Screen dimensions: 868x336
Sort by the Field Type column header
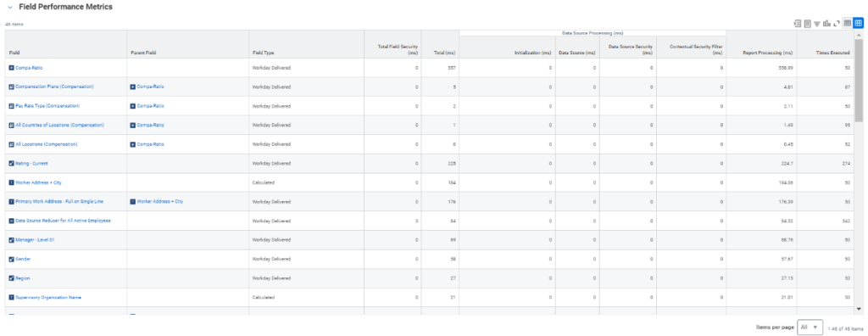click(x=263, y=53)
